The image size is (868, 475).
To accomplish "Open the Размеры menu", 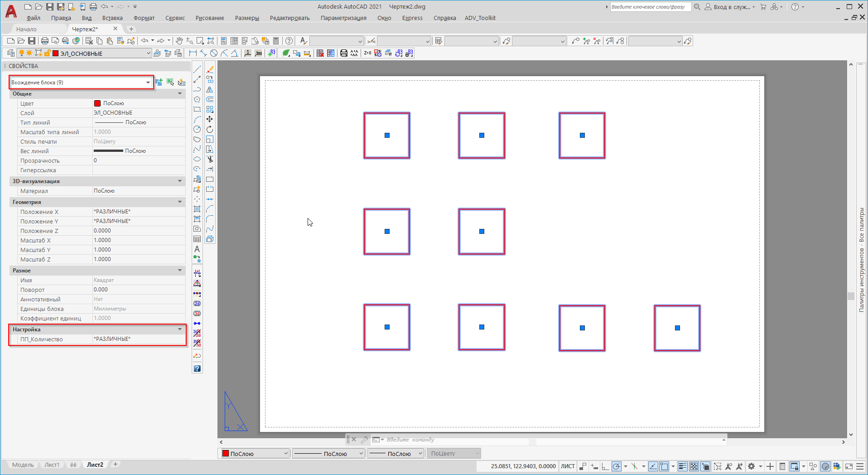I will [x=247, y=18].
